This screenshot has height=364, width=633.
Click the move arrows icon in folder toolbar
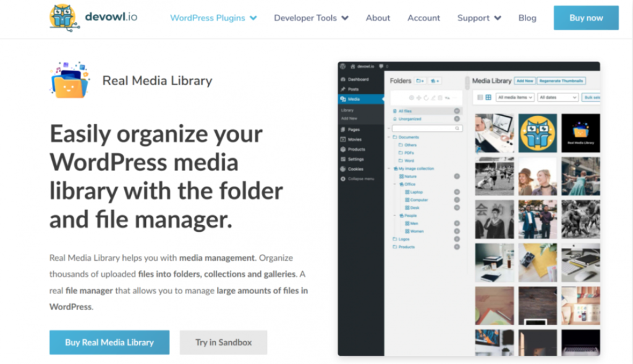(418, 98)
